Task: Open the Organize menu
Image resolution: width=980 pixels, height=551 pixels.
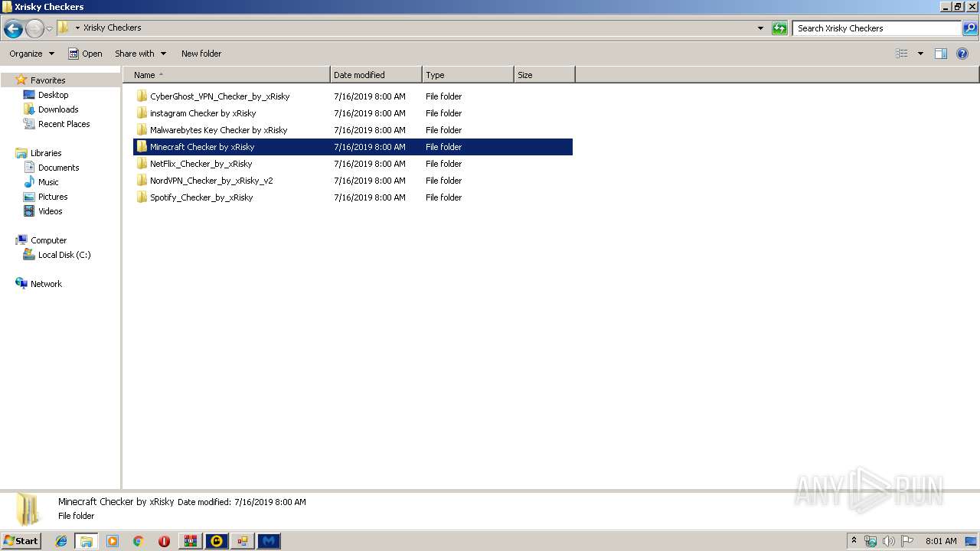Action: 31,54
